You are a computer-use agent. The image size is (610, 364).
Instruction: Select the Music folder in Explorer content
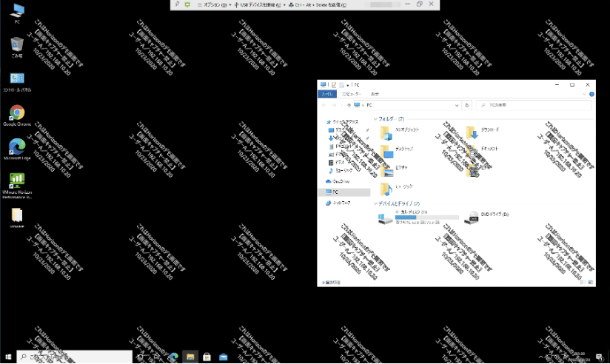(x=396, y=189)
